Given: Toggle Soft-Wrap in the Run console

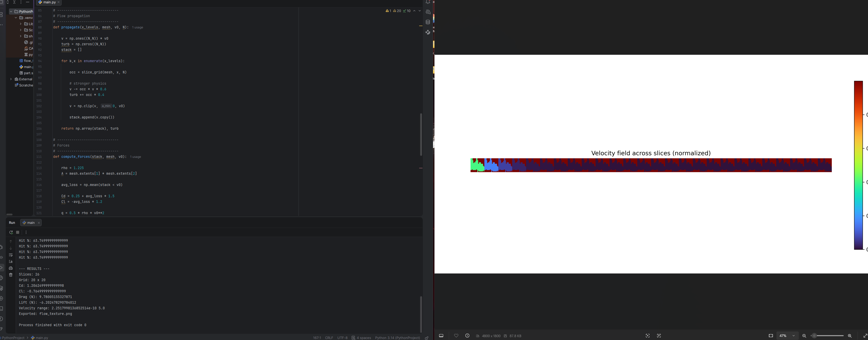Looking at the screenshot, I should pyautogui.click(x=11, y=255).
